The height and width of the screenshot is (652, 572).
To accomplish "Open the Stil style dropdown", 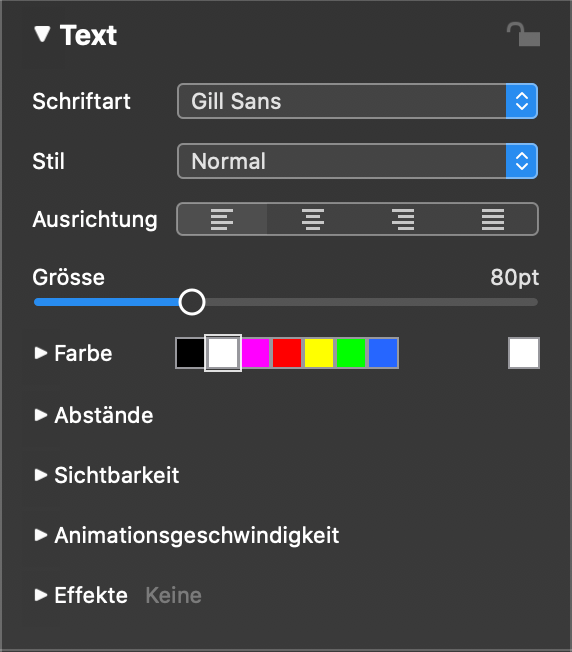I will click(358, 161).
